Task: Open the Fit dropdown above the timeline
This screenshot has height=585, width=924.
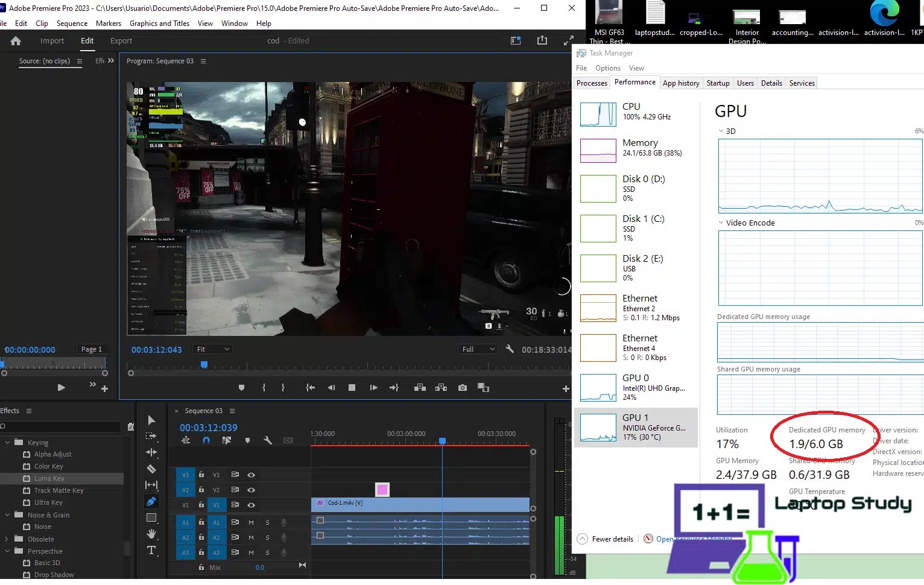Action: click(x=212, y=349)
